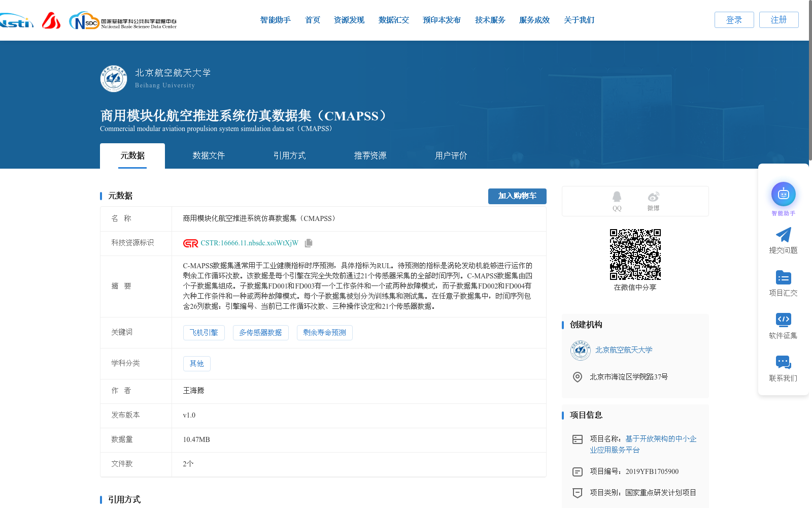This screenshot has height=508, width=812.
Task: Open the 软件征集 code icon
Action: coord(783,320)
